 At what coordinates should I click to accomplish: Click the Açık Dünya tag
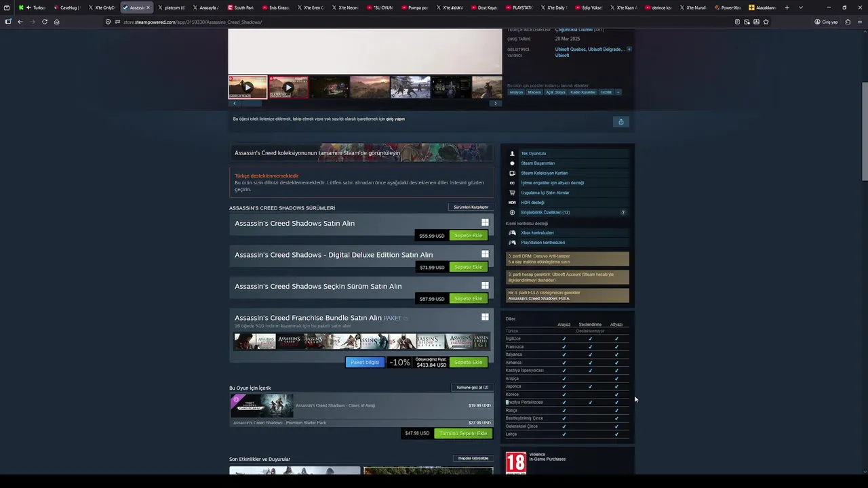pos(555,92)
